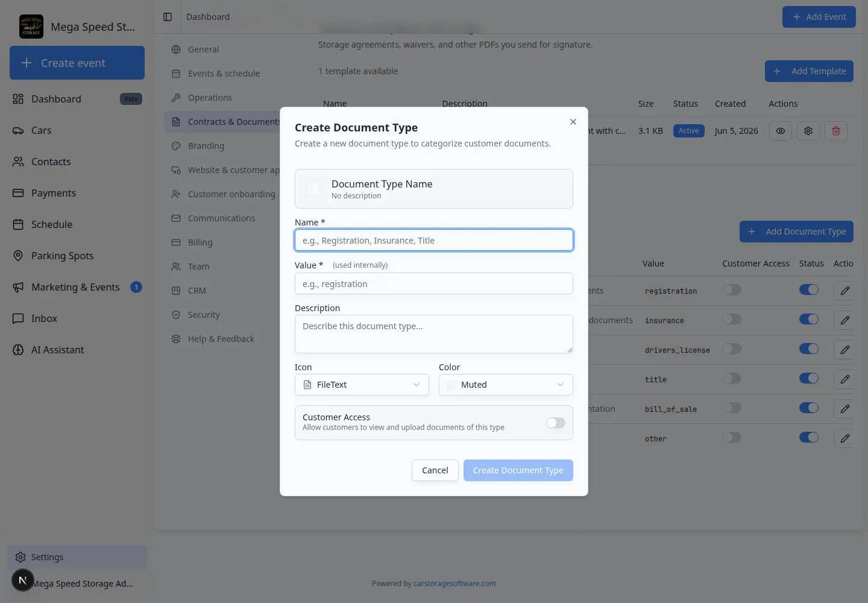
Task: Click the Add Event button
Action: point(819,17)
